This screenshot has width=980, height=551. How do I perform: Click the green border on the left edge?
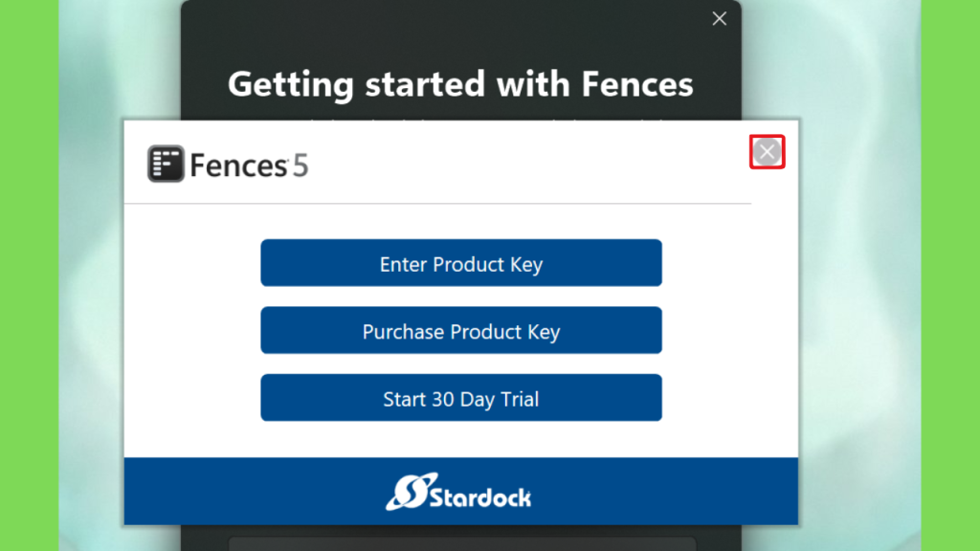(x=30, y=275)
